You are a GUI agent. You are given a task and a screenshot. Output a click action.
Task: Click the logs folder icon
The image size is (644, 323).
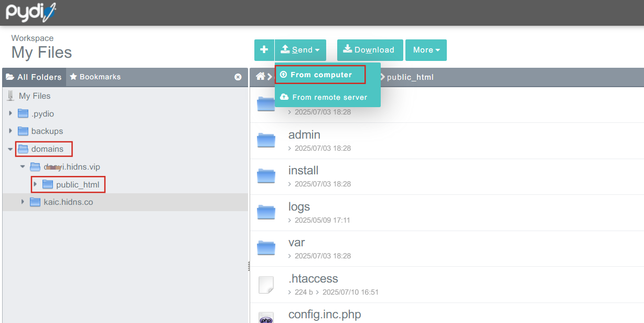coord(266,212)
